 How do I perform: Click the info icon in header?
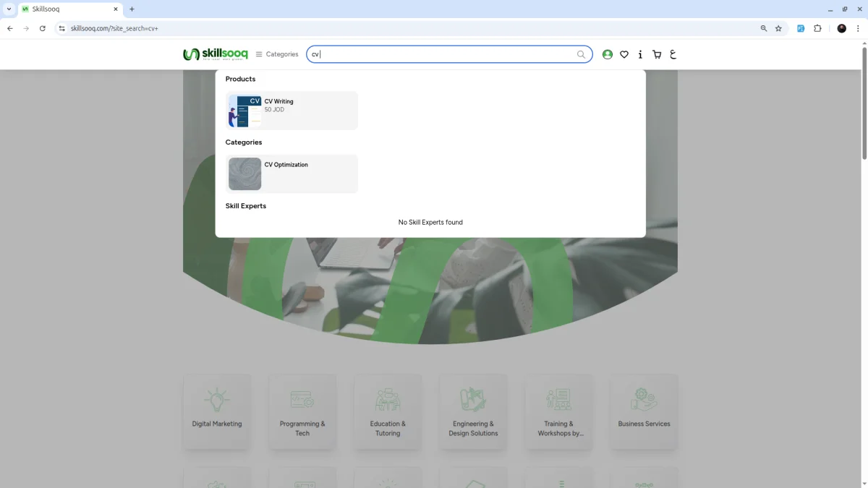(640, 54)
